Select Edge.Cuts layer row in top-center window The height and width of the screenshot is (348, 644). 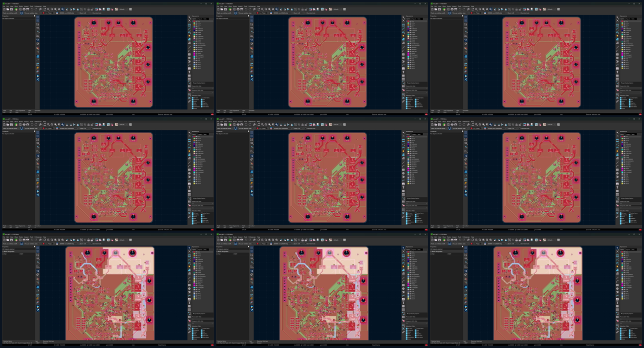417,51
